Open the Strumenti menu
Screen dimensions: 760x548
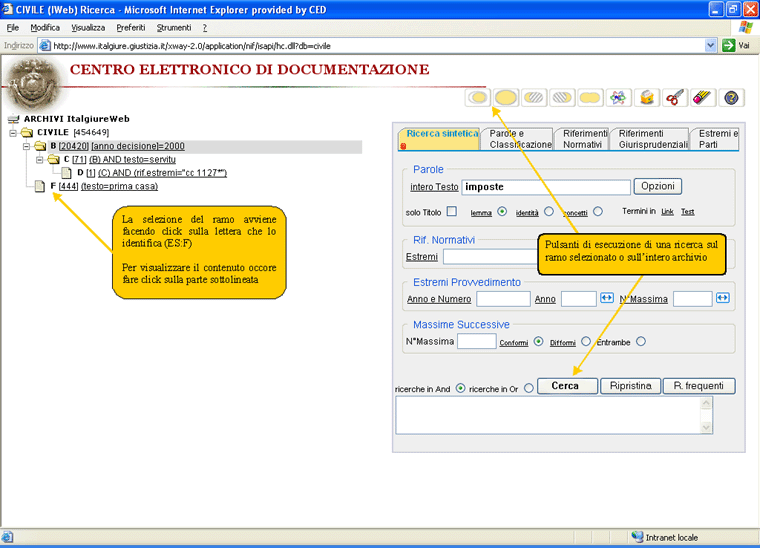(x=174, y=28)
